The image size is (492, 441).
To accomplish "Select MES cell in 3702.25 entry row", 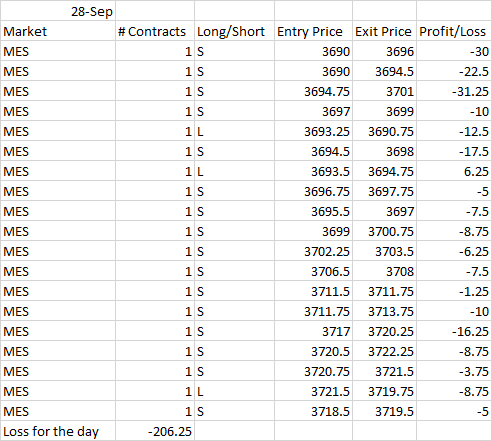I will click(58, 251).
